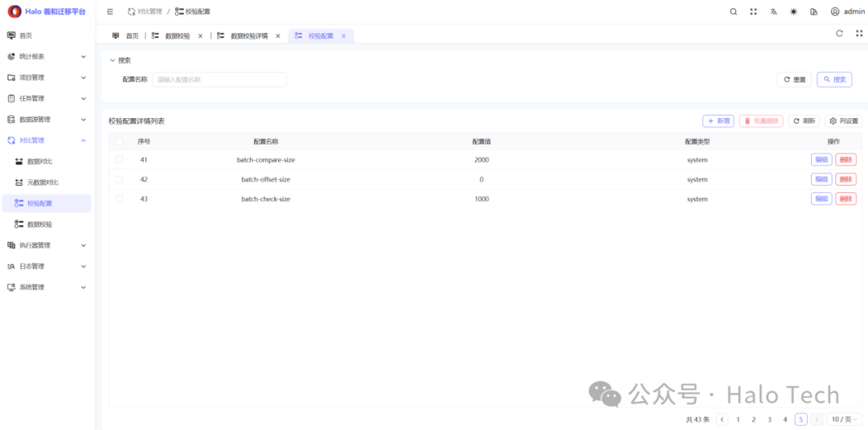The image size is (868, 430).
Task: Click the 项目管理 folder icon
Action: pyautogui.click(x=11, y=77)
